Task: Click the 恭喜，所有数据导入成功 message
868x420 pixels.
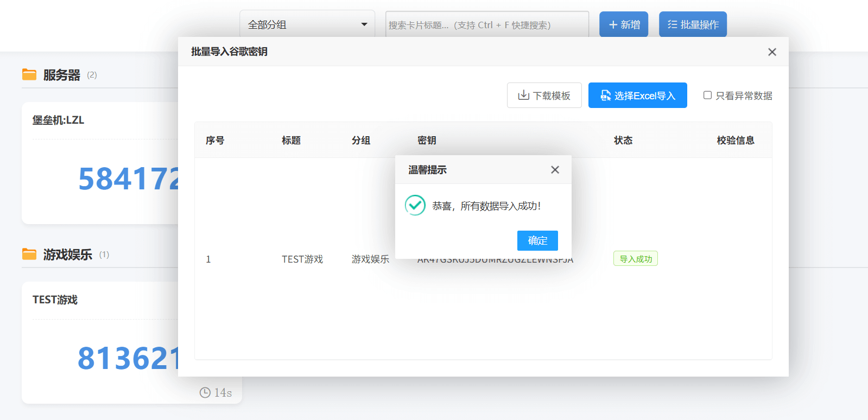Action: 486,206
